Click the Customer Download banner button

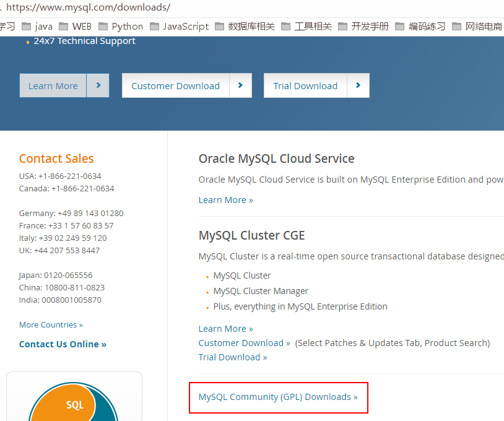pyautogui.click(x=175, y=85)
